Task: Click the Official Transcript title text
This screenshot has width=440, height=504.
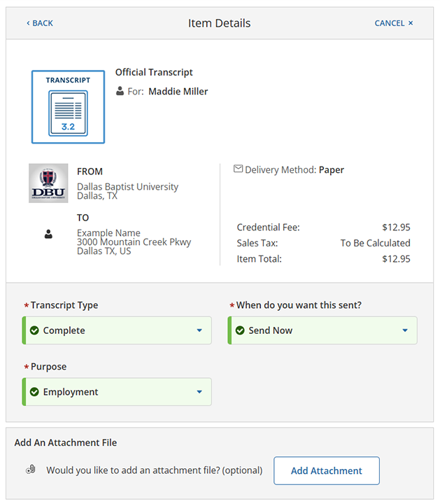Action: click(154, 72)
